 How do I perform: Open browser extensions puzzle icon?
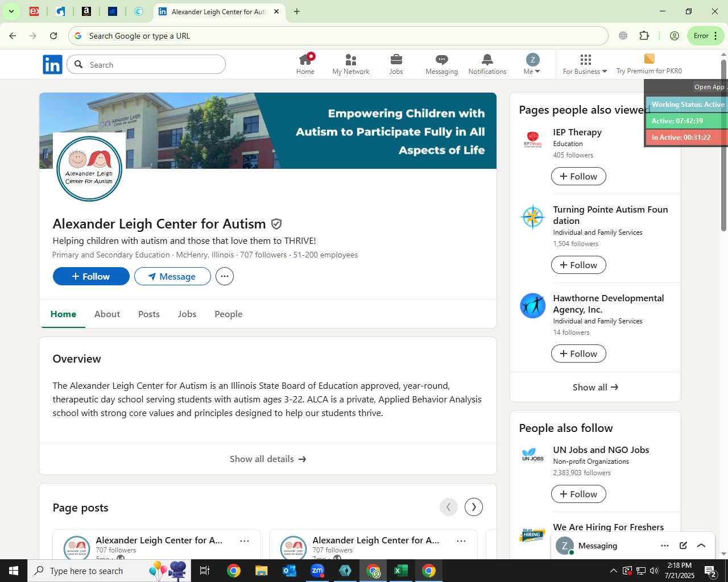644,36
